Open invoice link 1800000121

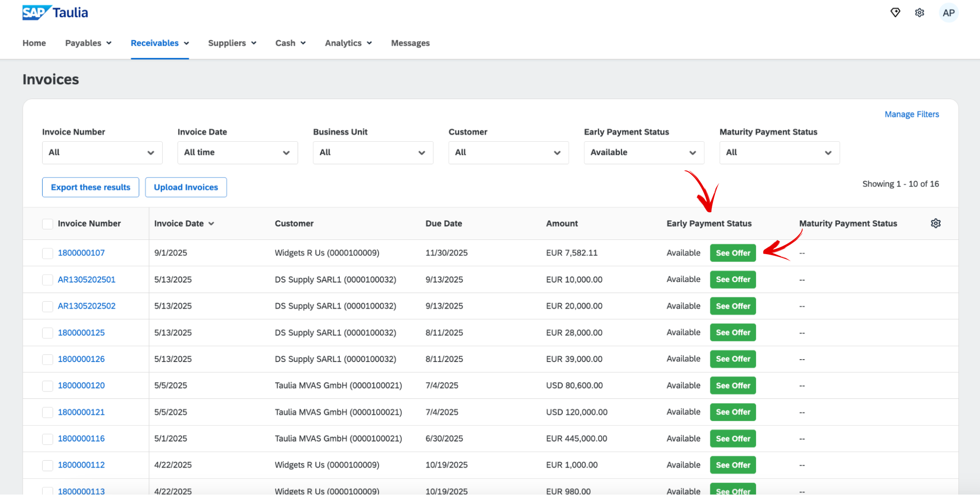click(81, 412)
